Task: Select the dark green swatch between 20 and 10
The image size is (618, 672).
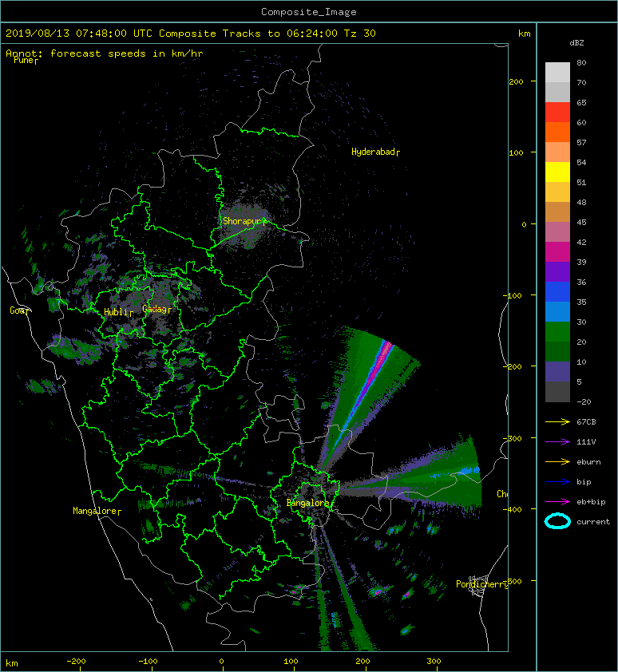Action: coord(557,351)
